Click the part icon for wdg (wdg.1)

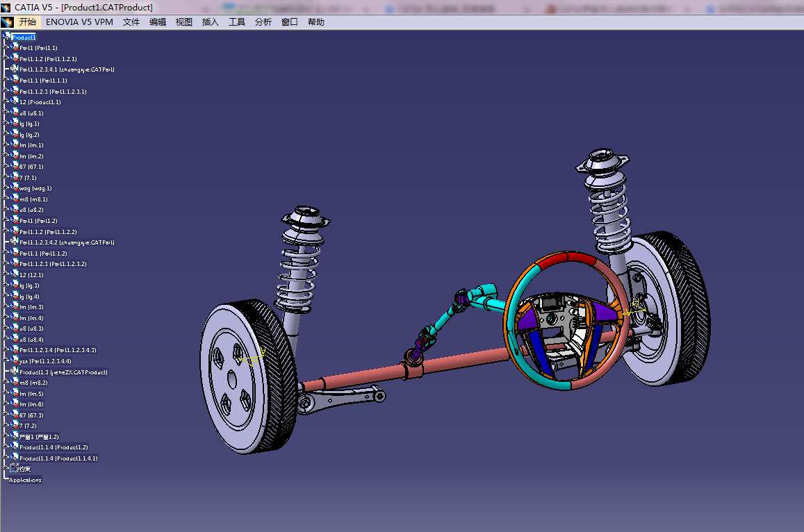[15, 188]
